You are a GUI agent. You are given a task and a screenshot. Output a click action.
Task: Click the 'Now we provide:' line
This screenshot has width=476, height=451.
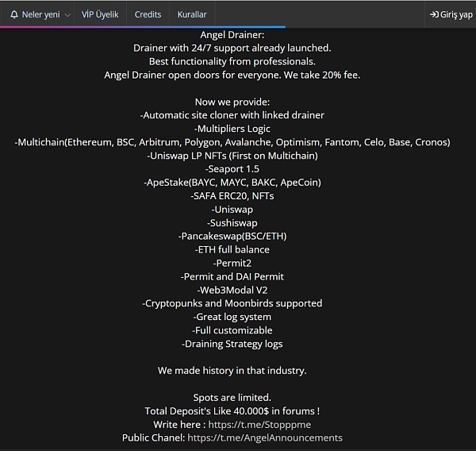point(232,102)
